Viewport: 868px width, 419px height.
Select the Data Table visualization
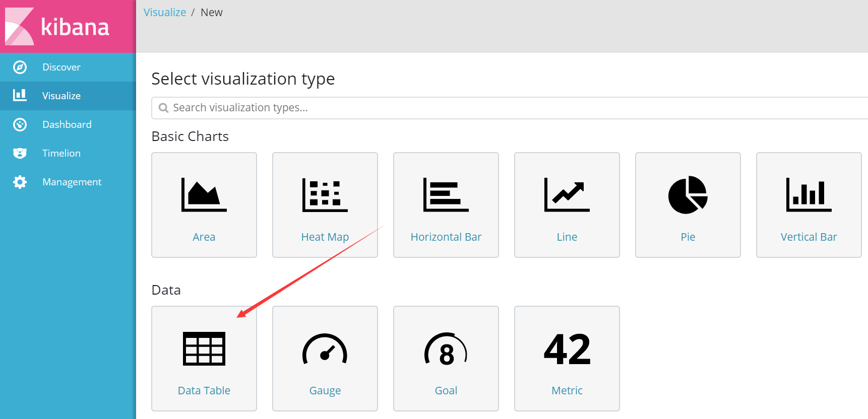pos(204,358)
